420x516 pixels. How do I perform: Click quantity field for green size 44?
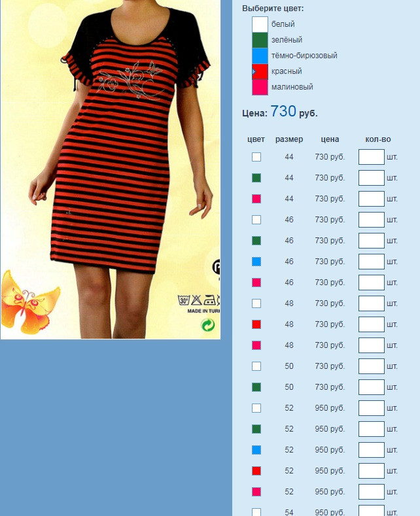click(x=372, y=178)
